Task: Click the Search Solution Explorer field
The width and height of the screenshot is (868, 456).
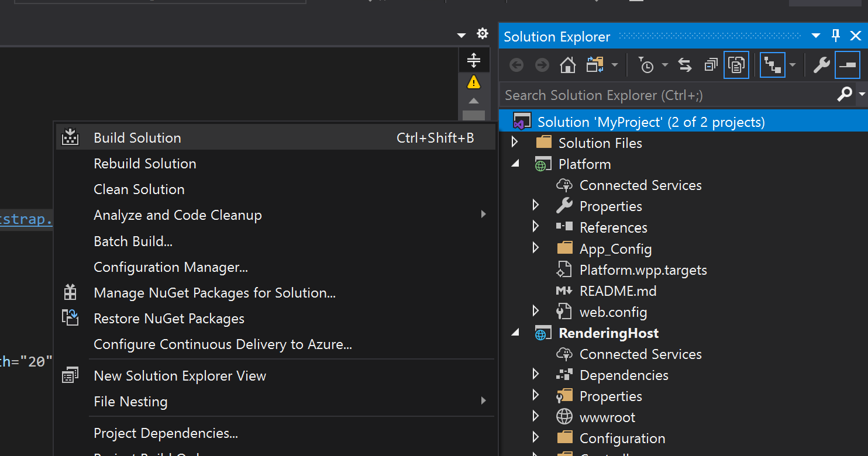Action: point(667,95)
